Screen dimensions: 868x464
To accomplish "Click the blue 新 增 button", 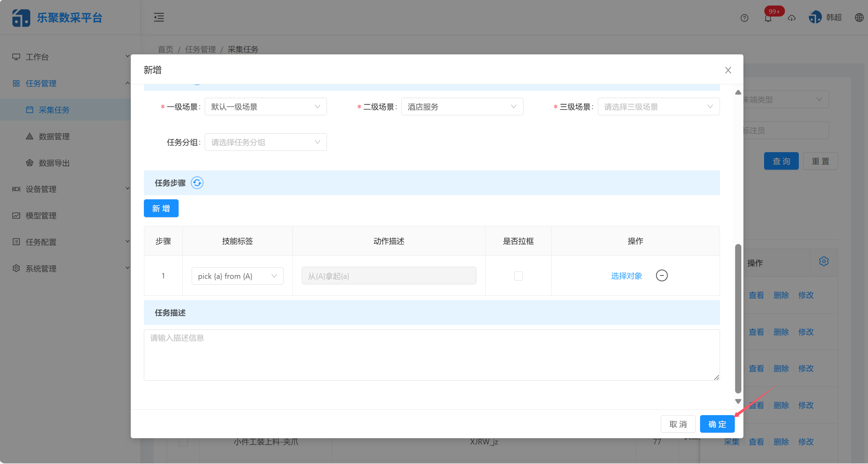I will click(161, 208).
